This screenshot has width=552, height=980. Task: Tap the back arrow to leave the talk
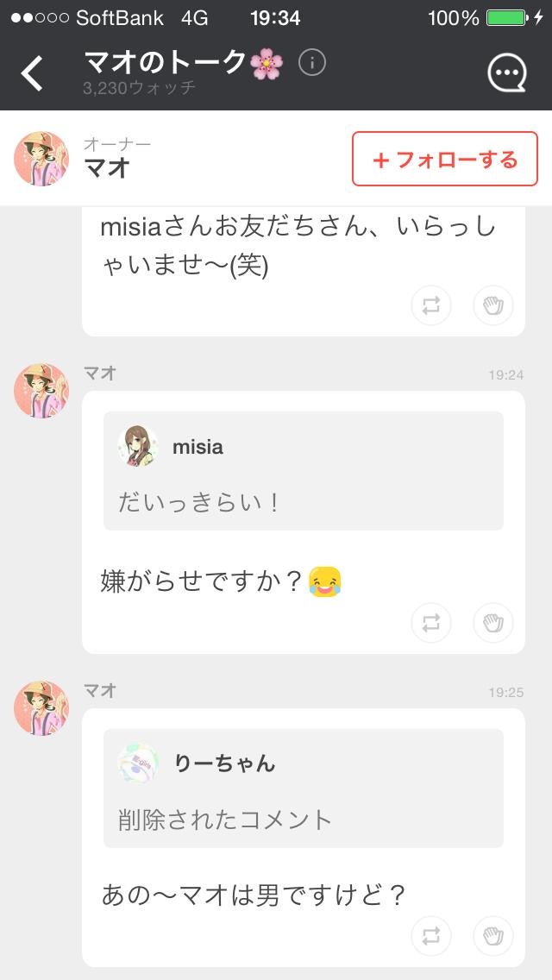click(x=32, y=74)
